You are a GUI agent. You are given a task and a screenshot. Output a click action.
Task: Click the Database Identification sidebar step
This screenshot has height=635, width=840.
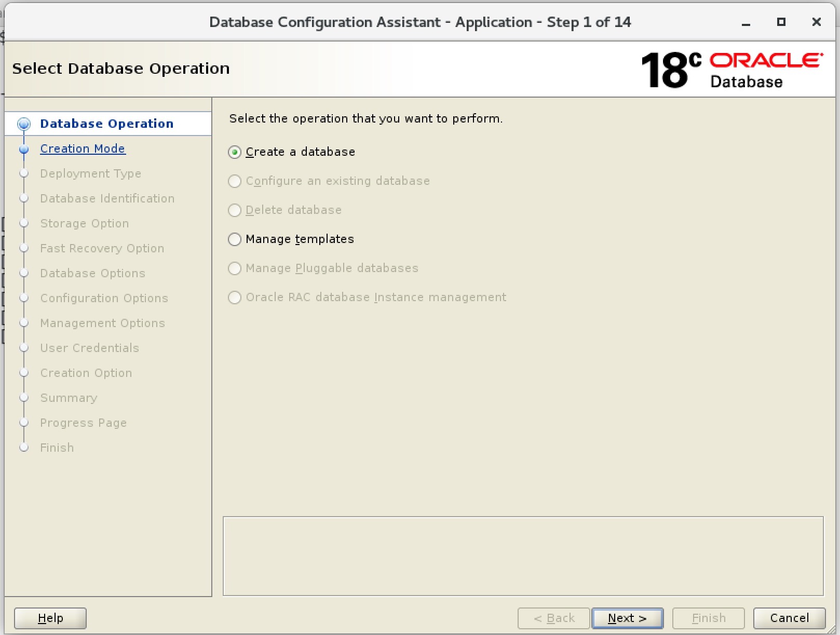click(x=107, y=198)
